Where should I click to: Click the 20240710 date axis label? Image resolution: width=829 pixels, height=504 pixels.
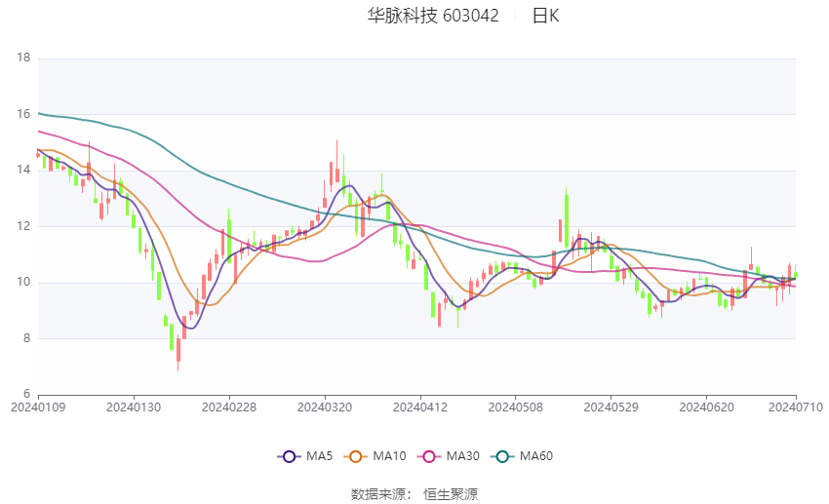point(796,407)
